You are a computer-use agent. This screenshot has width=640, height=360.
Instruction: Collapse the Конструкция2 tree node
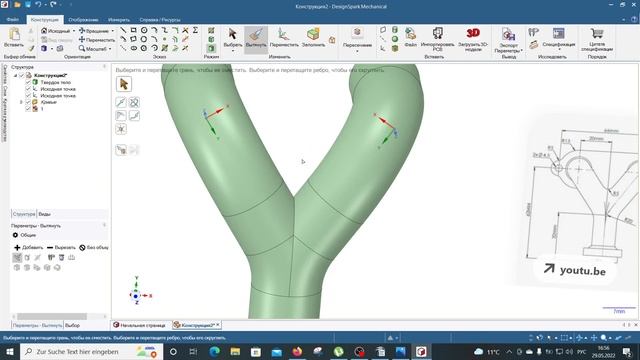(16, 76)
